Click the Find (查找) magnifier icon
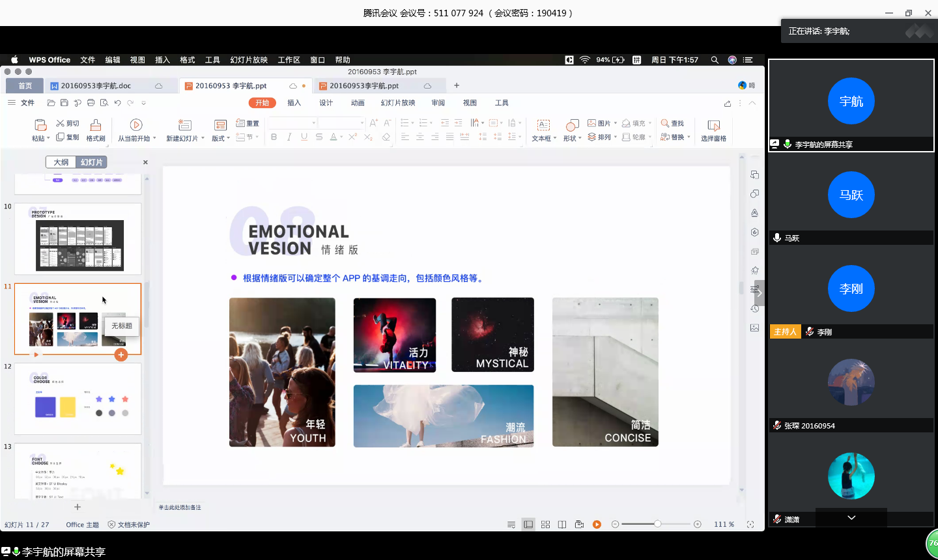938x560 pixels. (665, 123)
